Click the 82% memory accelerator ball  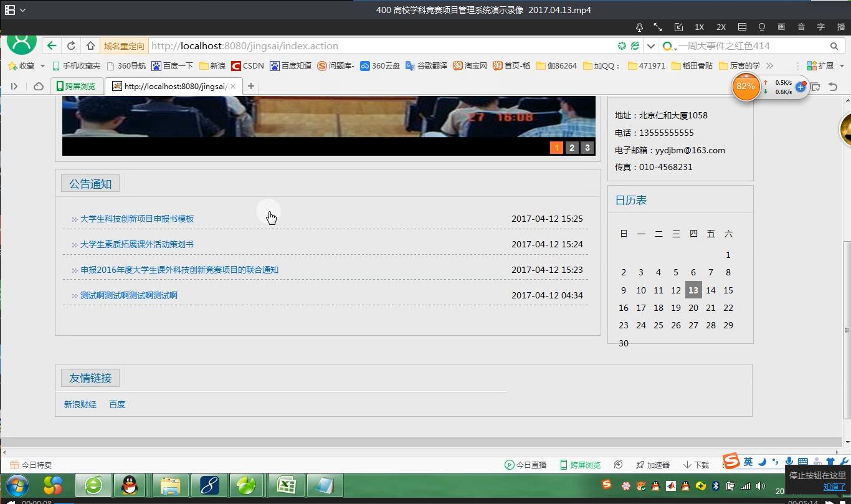coord(746,86)
